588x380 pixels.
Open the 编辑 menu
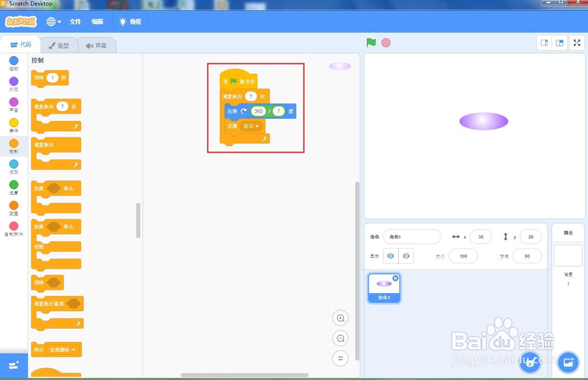(97, 22)
